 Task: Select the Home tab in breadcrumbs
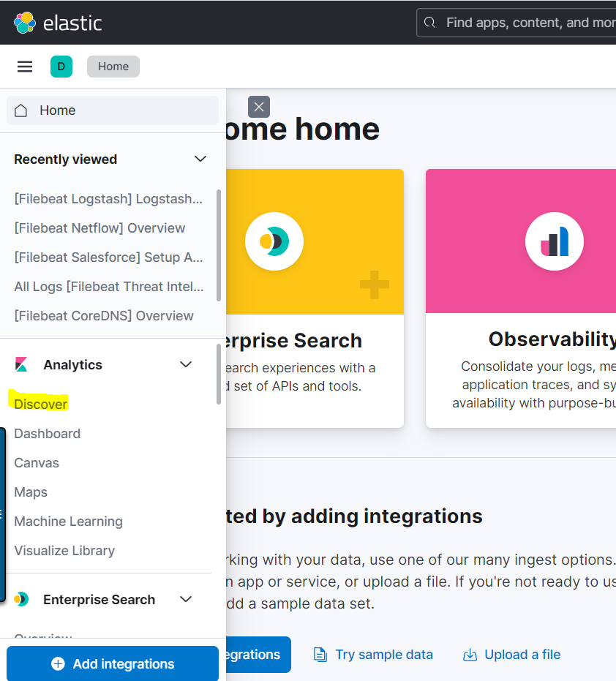pos(113,66)
